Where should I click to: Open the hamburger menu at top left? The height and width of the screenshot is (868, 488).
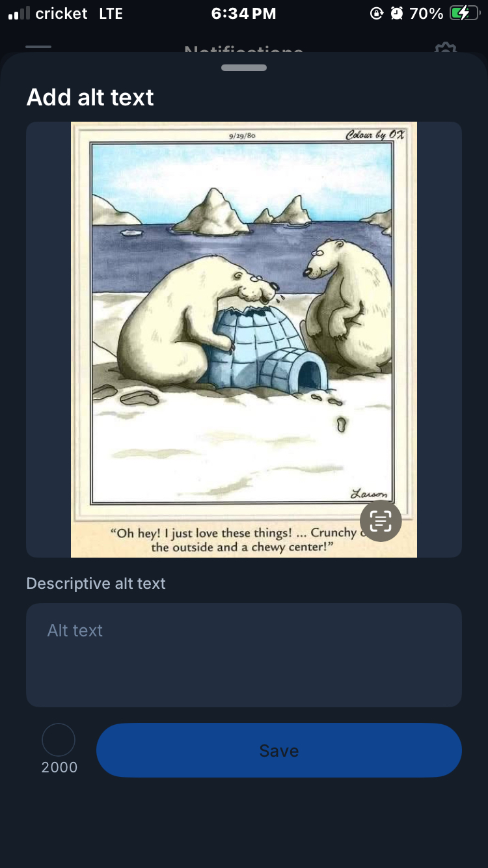pyautogui.click(x=38, y=47)
